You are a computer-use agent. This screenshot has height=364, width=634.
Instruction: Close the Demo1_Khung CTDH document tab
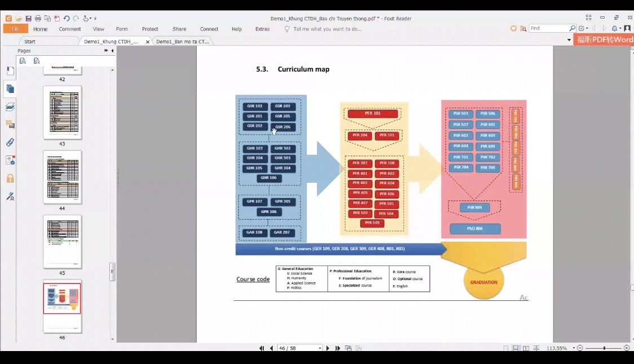coord(148,42)
